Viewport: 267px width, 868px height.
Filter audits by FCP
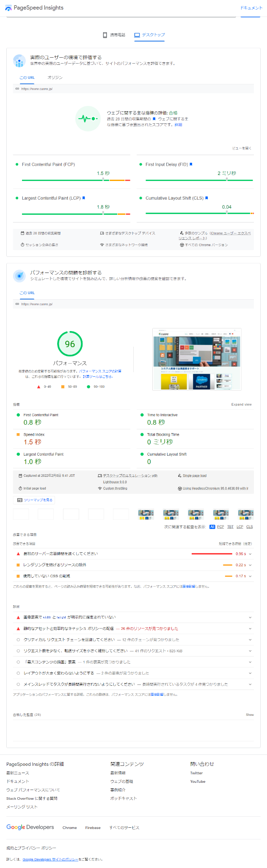pos(220,527)
